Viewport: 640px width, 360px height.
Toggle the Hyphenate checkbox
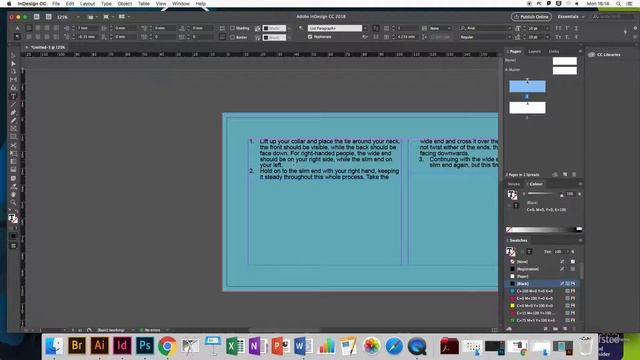[310, 37]
